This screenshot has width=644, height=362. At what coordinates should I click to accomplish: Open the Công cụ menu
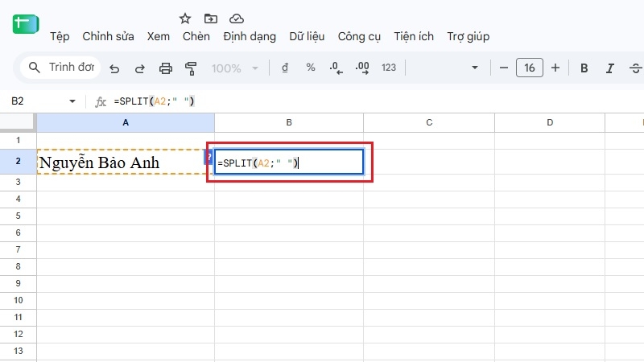coord(359,36)
